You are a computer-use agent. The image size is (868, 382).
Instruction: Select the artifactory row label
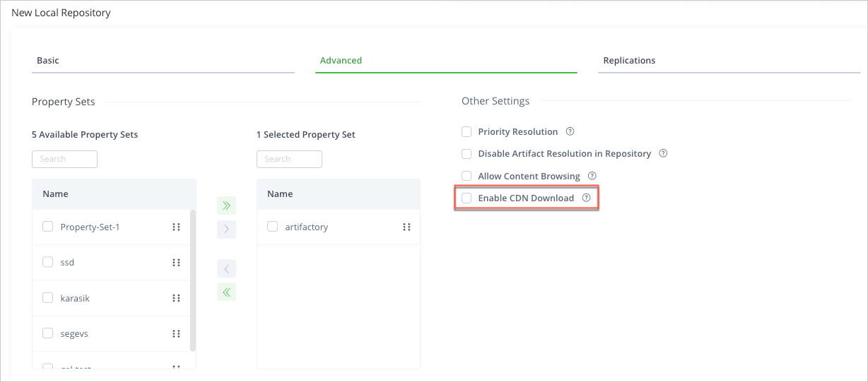coord(307,227)
